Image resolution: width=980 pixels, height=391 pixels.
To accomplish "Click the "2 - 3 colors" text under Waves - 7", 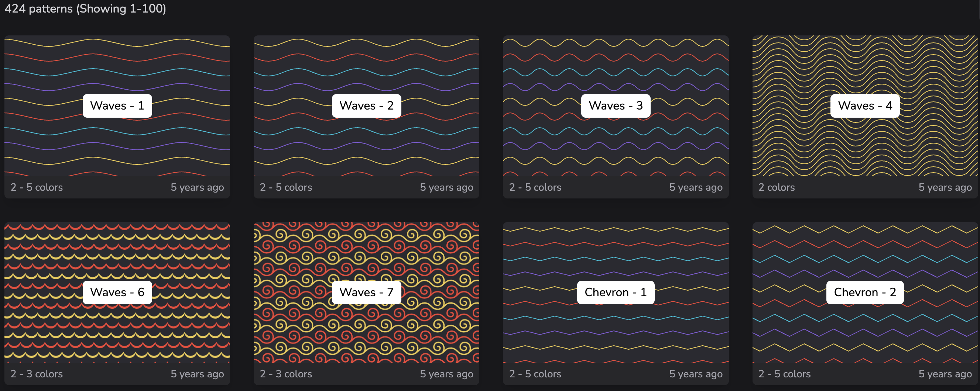I will coord(286,374).
